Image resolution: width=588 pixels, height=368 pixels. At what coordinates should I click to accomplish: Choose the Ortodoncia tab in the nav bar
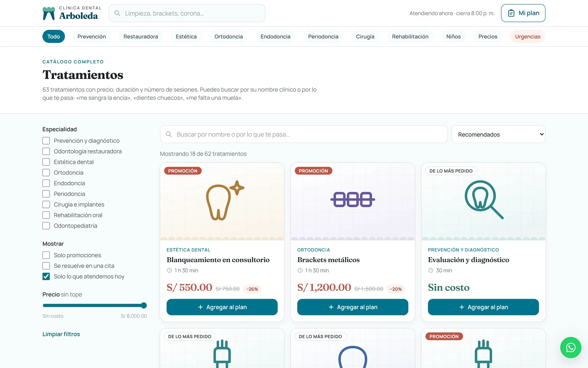(229, 37)
